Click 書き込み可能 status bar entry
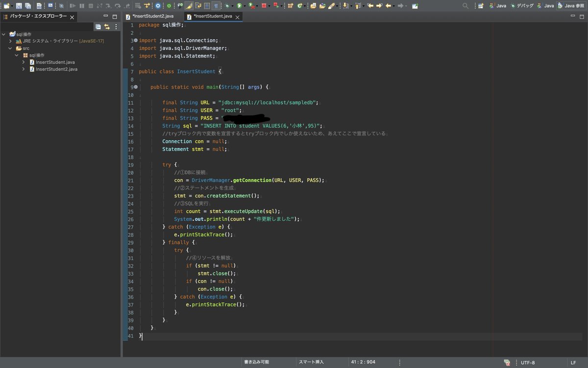This screenshot has height=368, width=588. [x=256, y=362]
